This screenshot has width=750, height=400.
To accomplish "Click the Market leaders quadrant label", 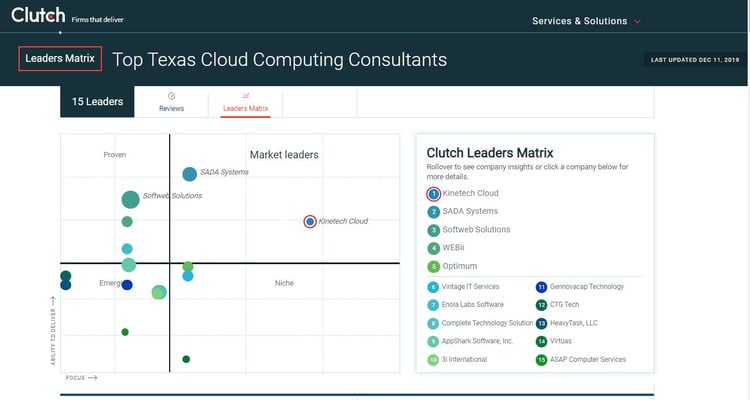I will (x=284, y=155).
